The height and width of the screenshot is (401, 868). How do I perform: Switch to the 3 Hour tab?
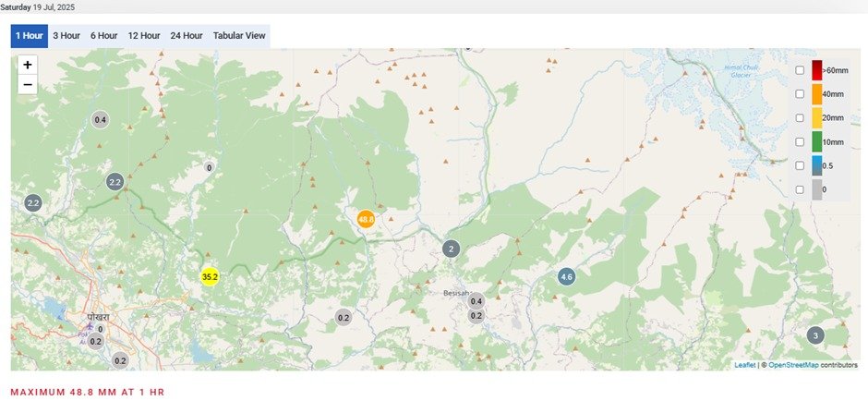[x=66, y=35]
